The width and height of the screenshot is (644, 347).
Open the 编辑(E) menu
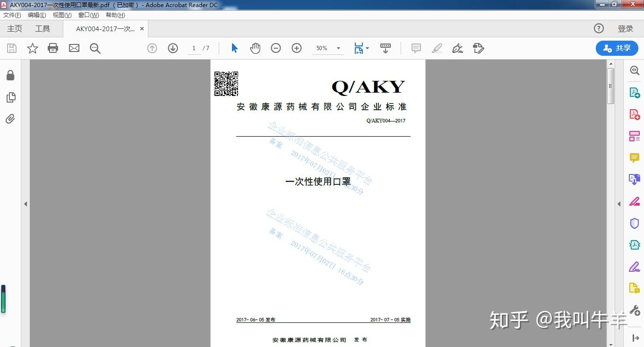coord(37,15)
